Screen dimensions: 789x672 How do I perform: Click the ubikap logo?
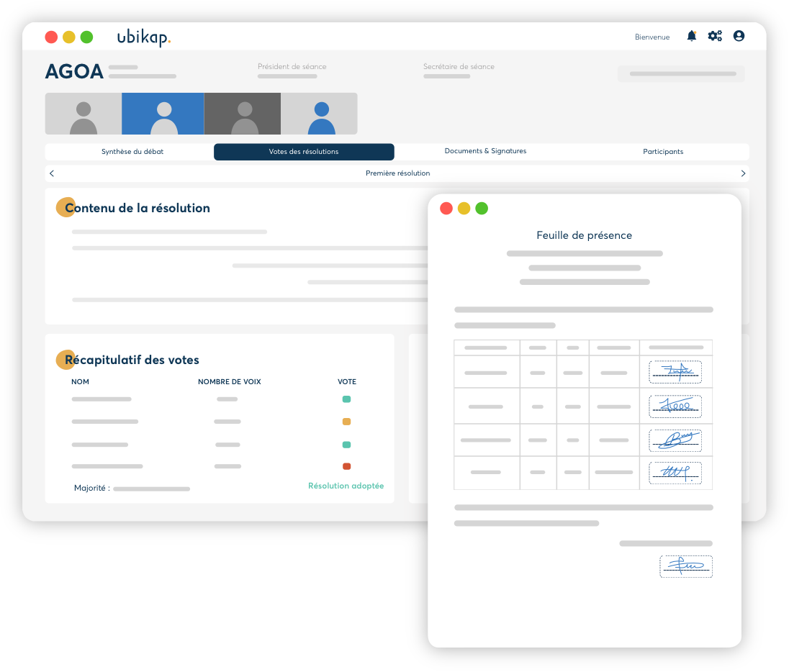pyautogui.click(x=144, y=37)
